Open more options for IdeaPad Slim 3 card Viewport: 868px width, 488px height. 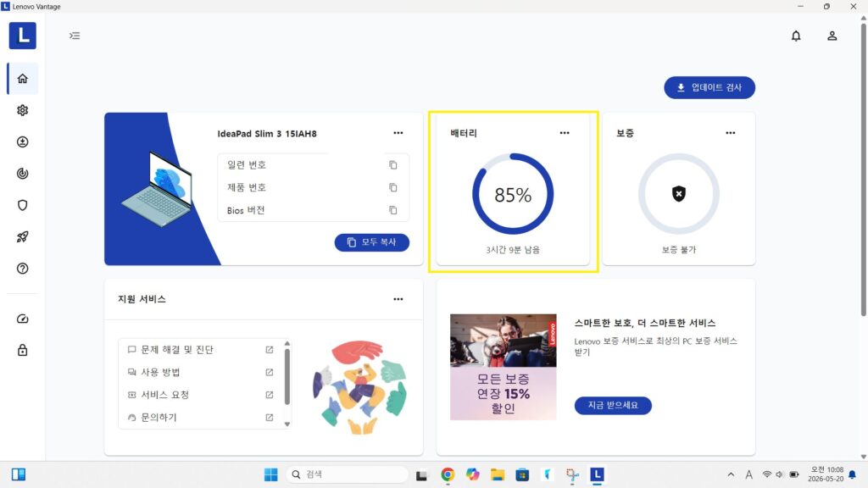click(398, 133)
